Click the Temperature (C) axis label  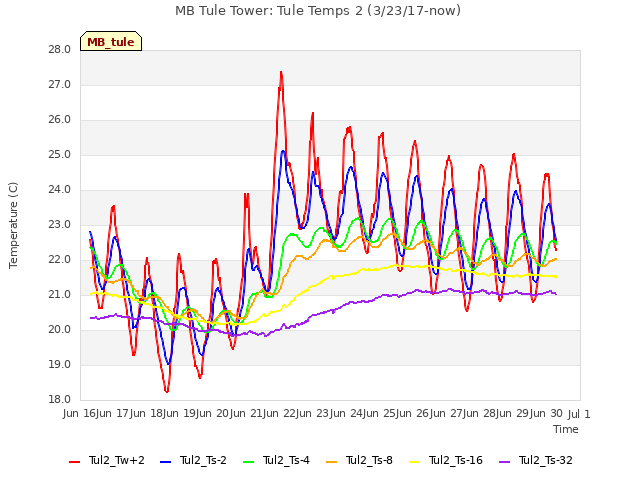pos(13,225)
